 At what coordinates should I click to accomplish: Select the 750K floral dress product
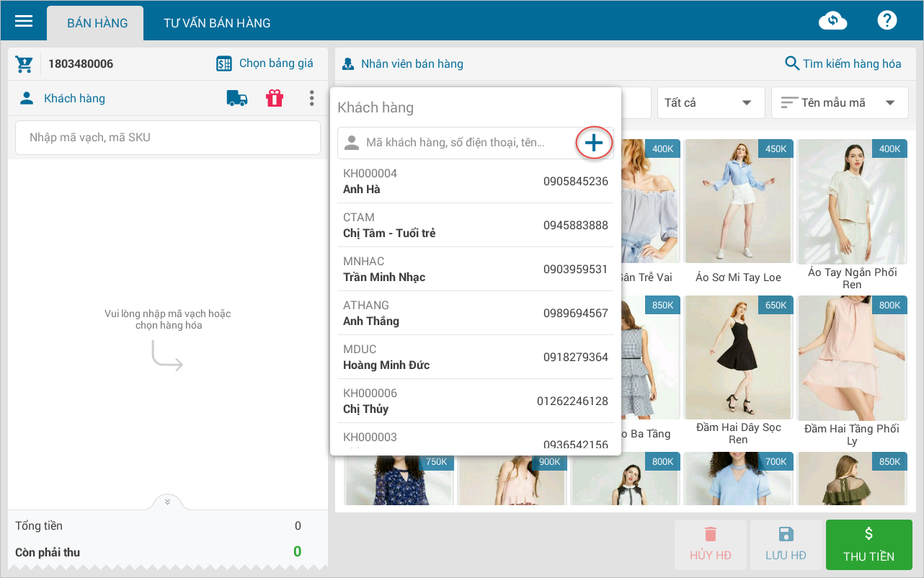pos(399,479)
